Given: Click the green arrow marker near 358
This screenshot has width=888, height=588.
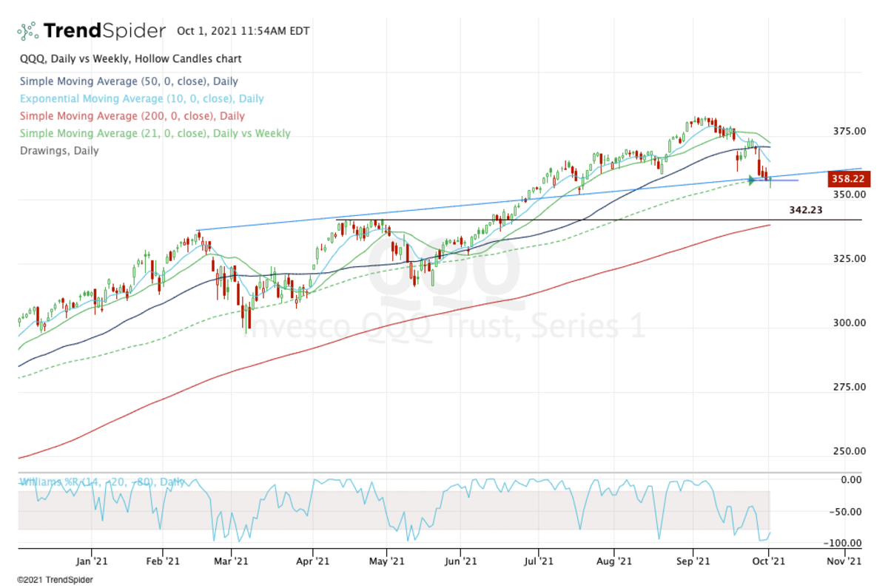Looking at the screenshot, I should coord(753,180).
